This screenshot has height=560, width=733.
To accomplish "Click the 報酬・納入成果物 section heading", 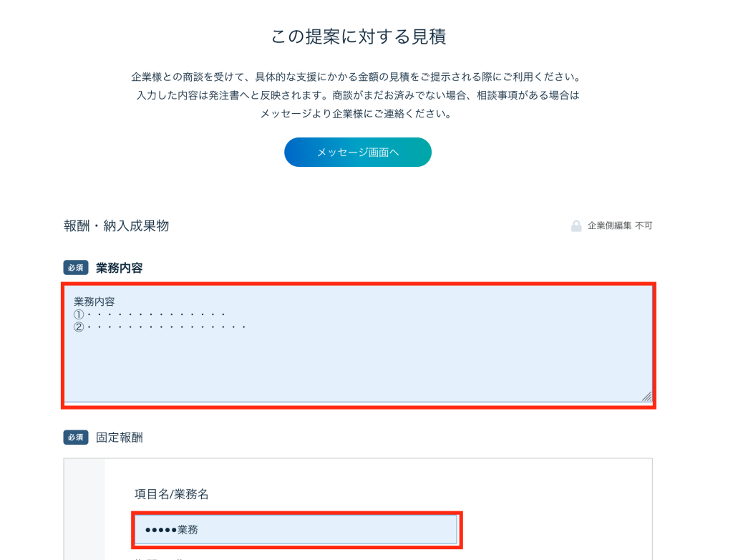I will (x=117, y=226).
